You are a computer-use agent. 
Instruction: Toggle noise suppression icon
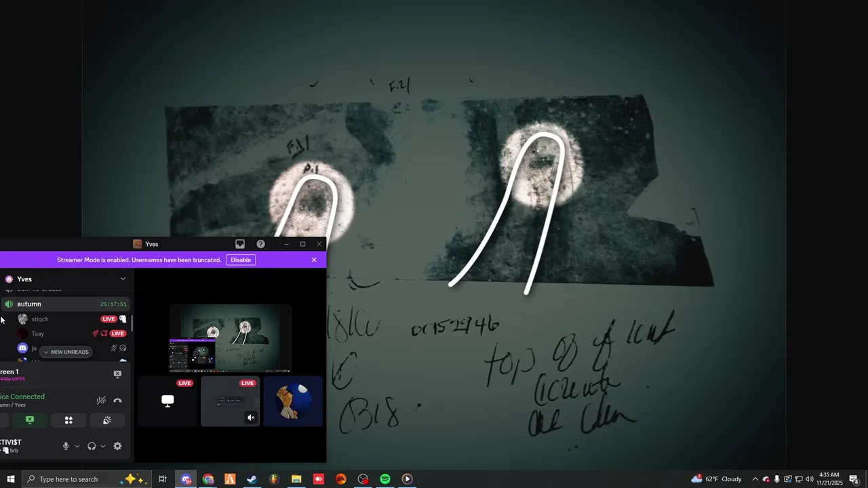tap(101, 401)
